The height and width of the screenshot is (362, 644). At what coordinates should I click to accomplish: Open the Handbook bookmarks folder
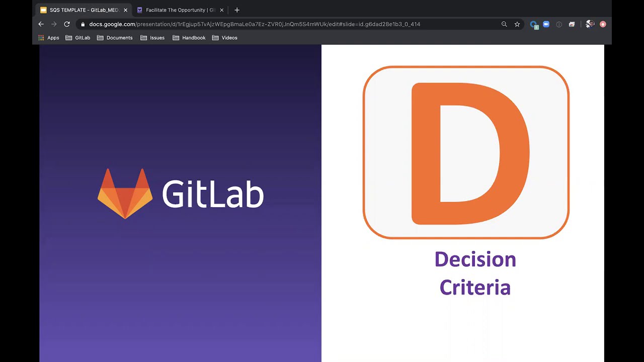tap(189, 38)
